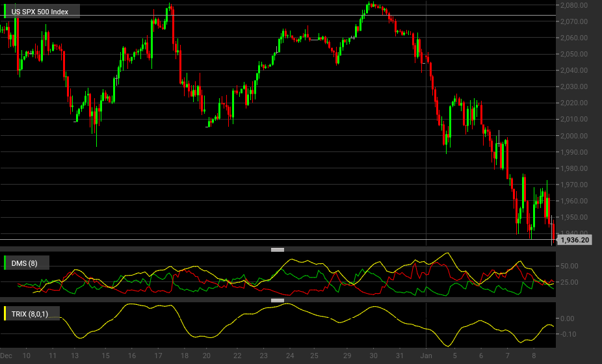This screenshot has height=364, width=602.
Task: Click date 30 on the time axis
Action: [x=373, y=356]
